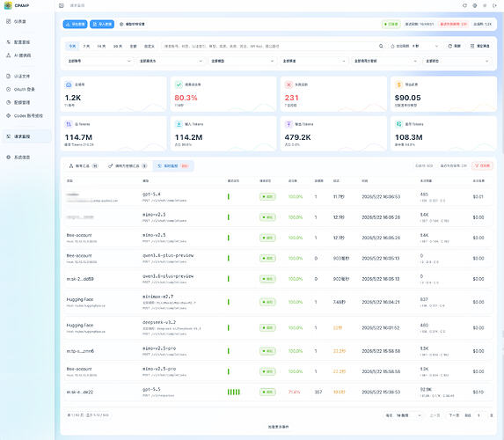Click the dollar icon on $90.05 card
This screenshot has height=440, width=504.
point(399,84)
